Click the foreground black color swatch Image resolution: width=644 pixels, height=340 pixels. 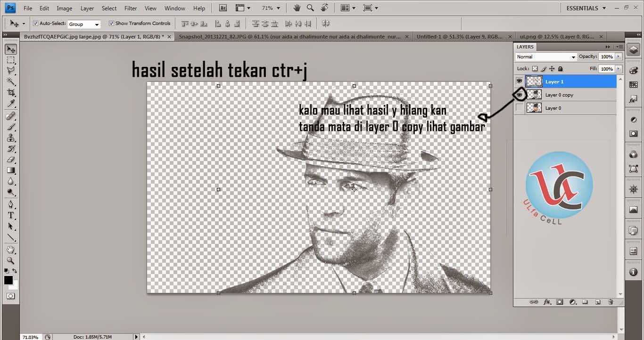click(x=8, y=280)
